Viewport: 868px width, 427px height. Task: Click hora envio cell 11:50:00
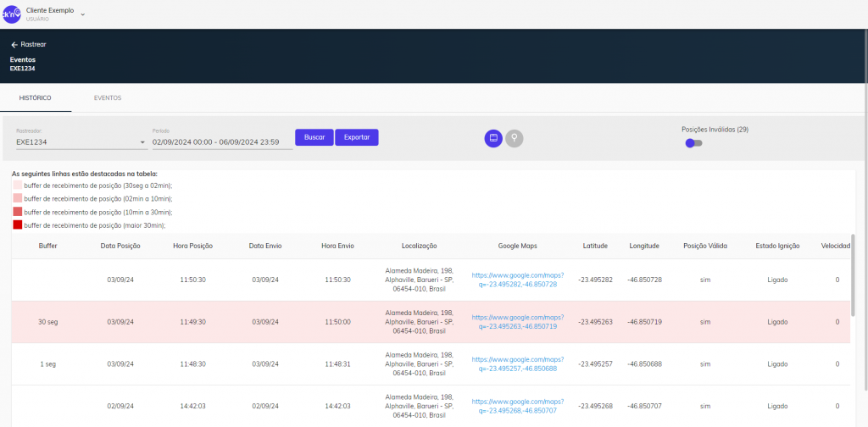pos(337,322)
